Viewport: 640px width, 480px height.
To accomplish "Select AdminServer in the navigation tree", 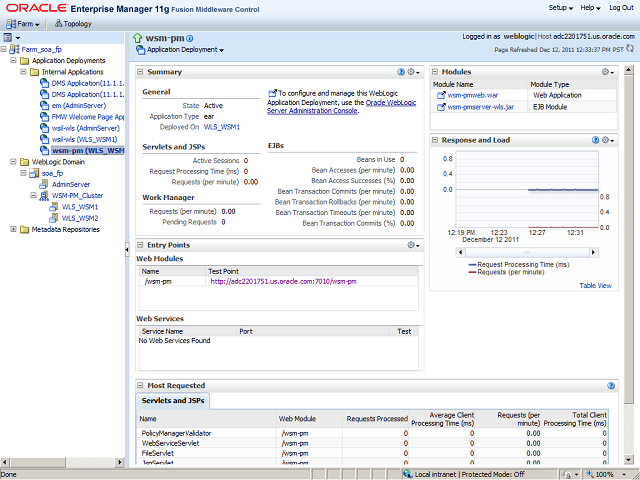I will point(71,184).
